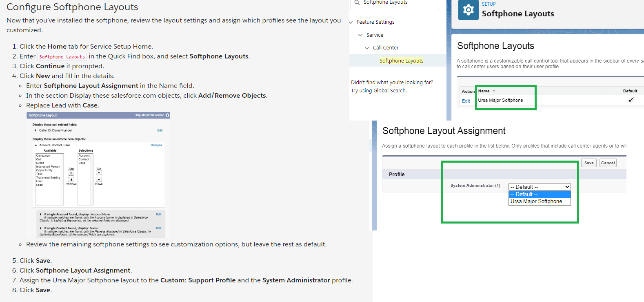This screenshot has width=644, height=302.
Task: Choose Ursa Major Softphone in dropdown list
Action: click(x=540, y=201)
